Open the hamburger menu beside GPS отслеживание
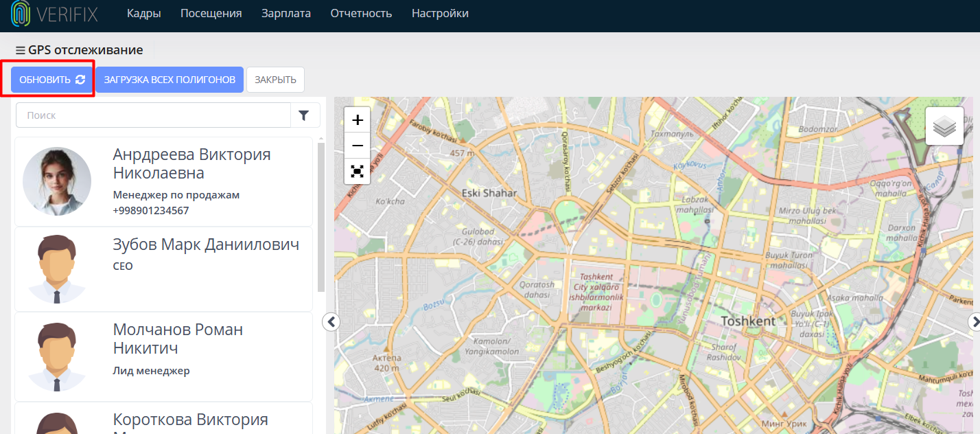Image resolution: width=980 pixels, height=434 pixels. pyautogui.click(x=20, y=50)
